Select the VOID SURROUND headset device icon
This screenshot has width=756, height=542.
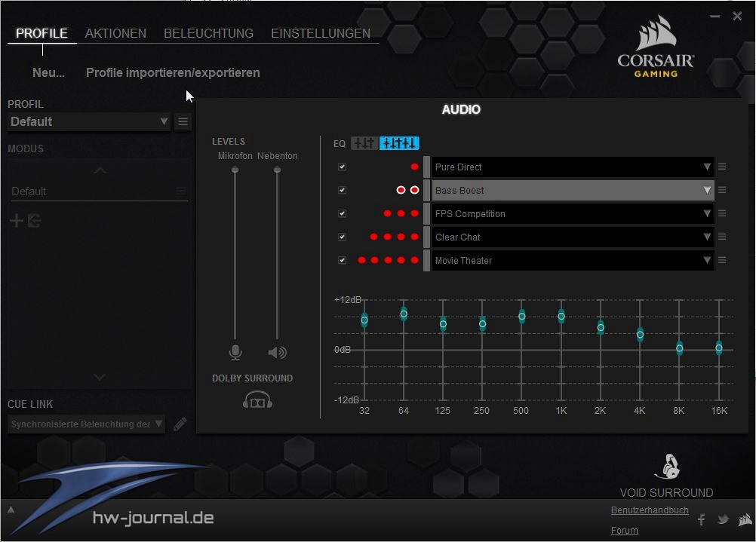pos(667,467)
